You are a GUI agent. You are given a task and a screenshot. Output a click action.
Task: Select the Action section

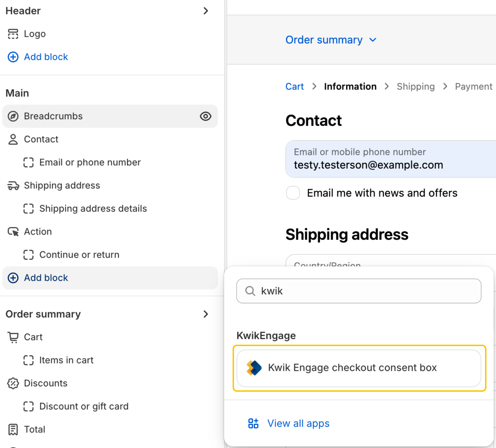(x=110, y=232)
